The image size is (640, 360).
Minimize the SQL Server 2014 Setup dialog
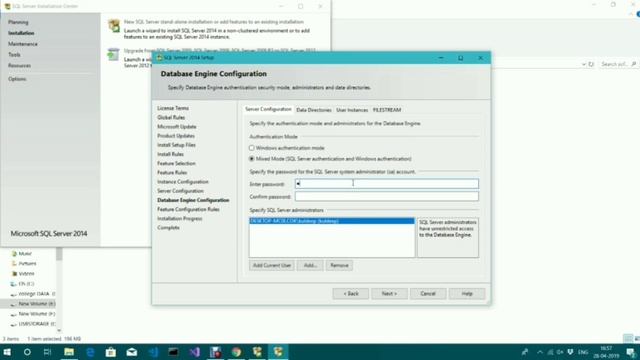click(441, 58)
